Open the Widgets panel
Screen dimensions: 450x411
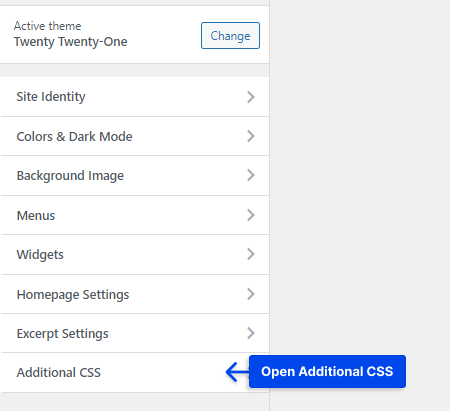[x=134, y=255]
